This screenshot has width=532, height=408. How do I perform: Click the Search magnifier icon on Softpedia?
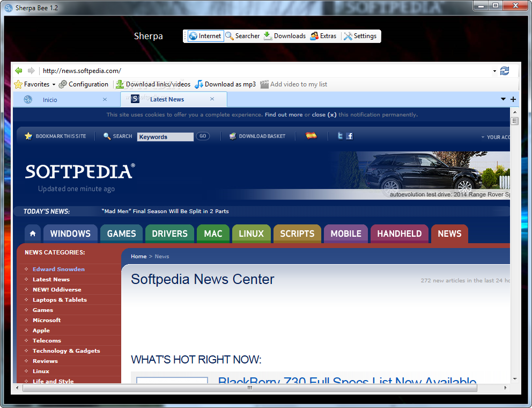pos(107,136)
